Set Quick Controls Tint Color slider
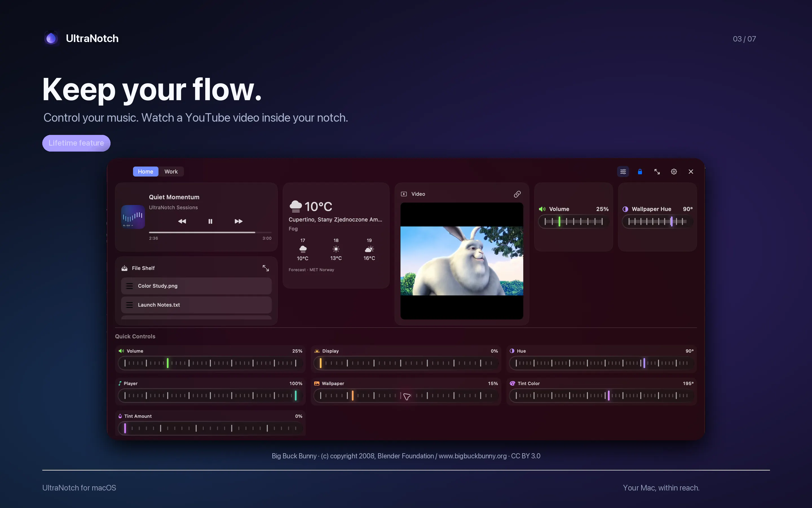 point(601,395)
